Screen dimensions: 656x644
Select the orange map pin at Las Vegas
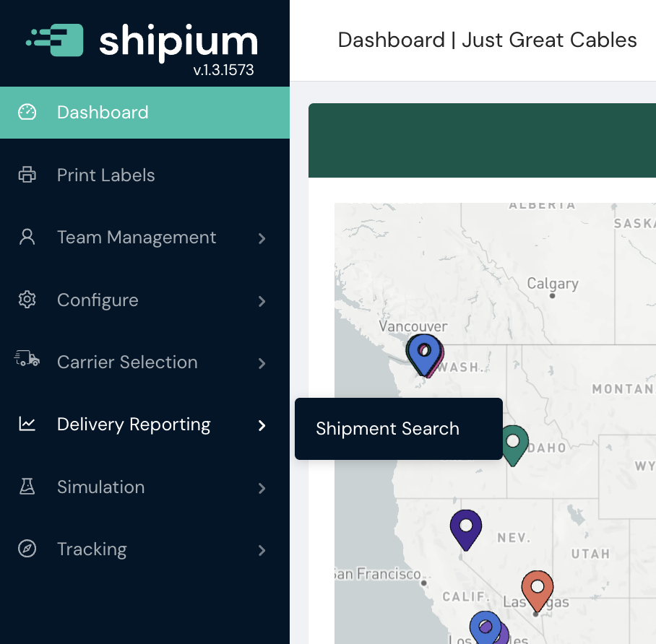538,591
